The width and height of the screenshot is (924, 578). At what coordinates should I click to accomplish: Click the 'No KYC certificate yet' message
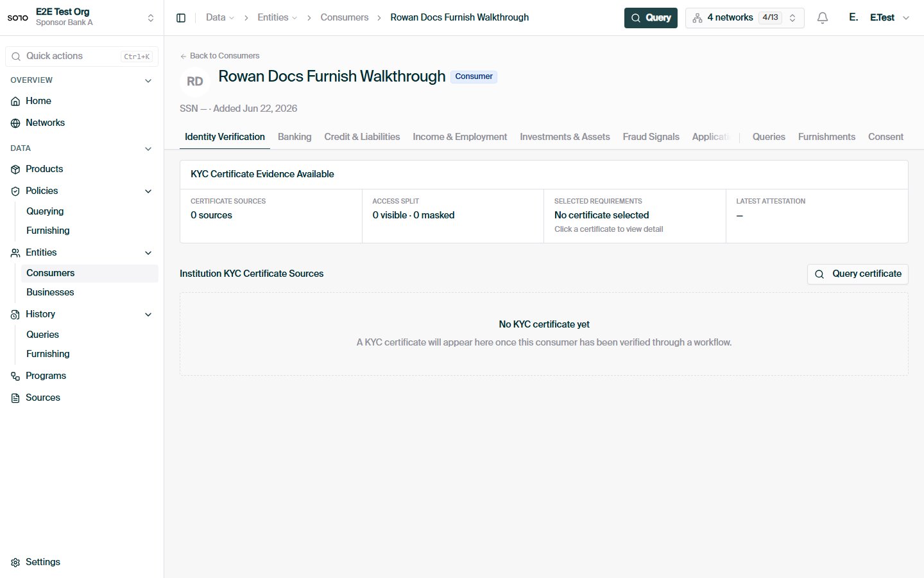point(544,324)
